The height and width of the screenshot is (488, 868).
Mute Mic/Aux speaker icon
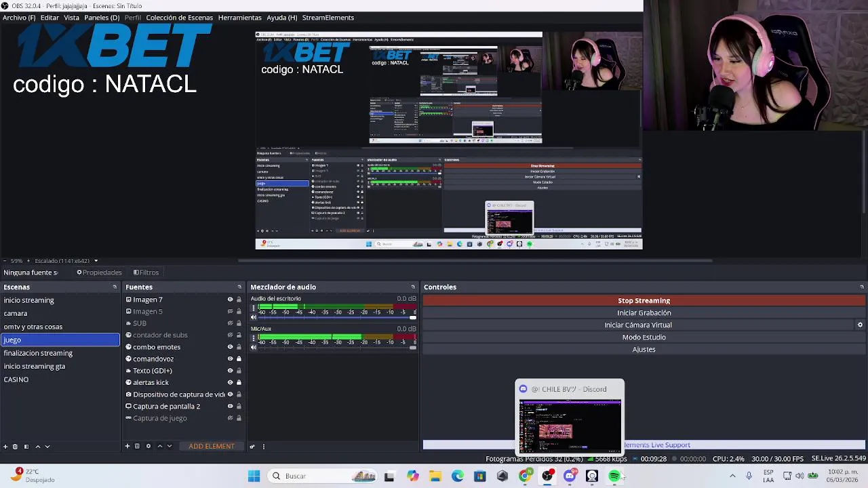pos(254,348)
